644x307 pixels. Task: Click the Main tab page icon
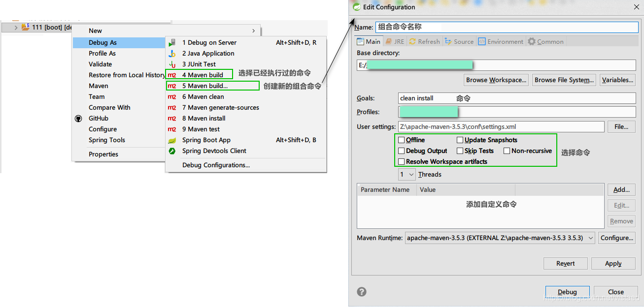[x=360, y=42]
